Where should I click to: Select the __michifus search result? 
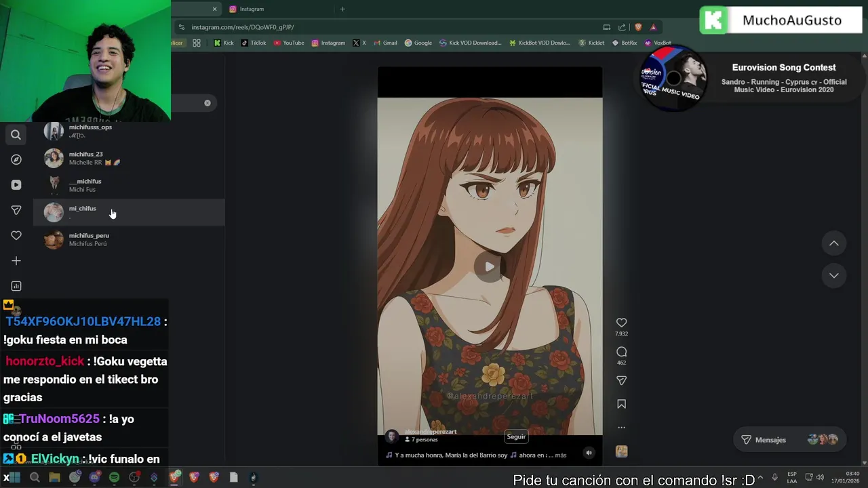[129, 185]
